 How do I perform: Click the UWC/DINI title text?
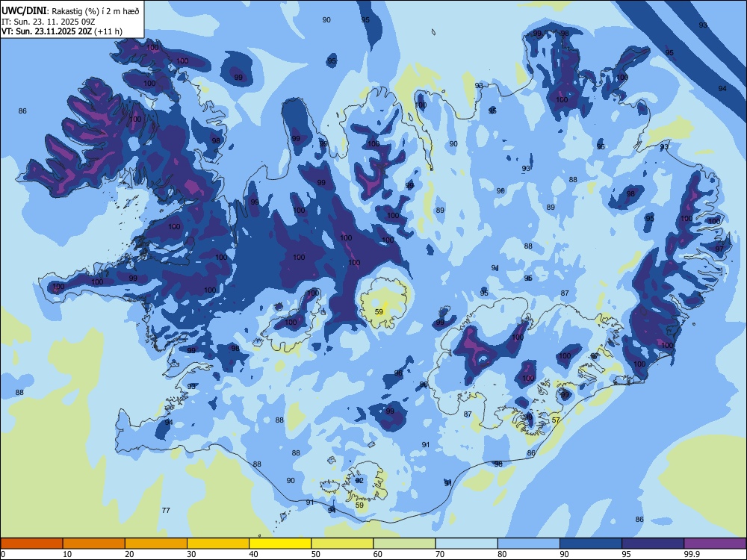[24, 11]
